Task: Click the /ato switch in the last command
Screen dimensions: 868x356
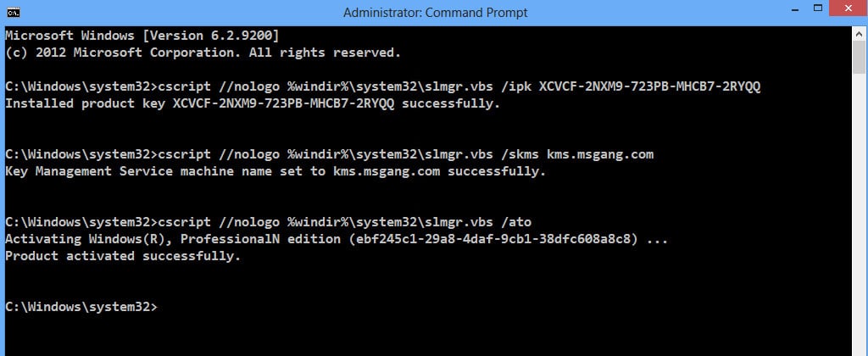Action: pos(516,222)
